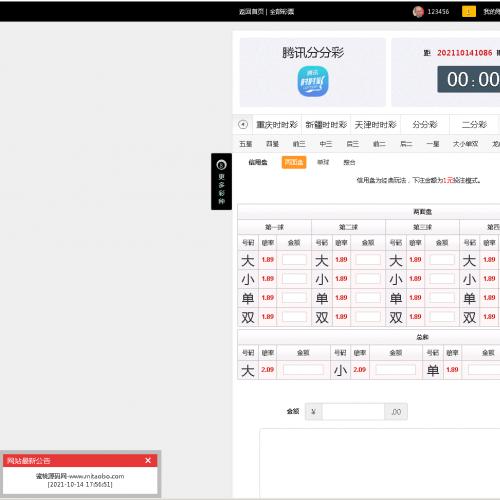500x500 pixels.
Task: Select the 分分彩 lottery tab
Action: (x=425, y=125)
